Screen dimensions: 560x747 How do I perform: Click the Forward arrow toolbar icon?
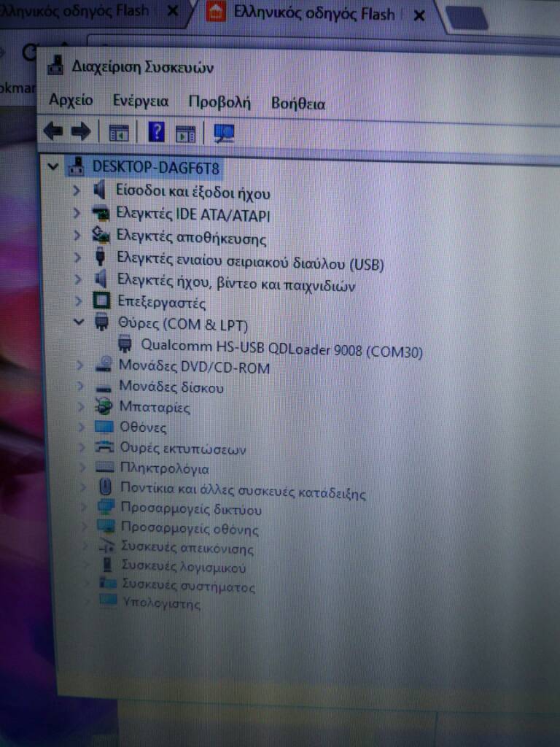pyautogui.click(x=80, y=131)
